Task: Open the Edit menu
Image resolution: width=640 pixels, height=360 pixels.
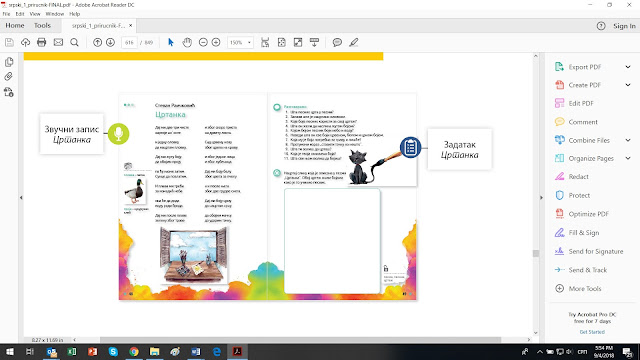Action: 20,14
